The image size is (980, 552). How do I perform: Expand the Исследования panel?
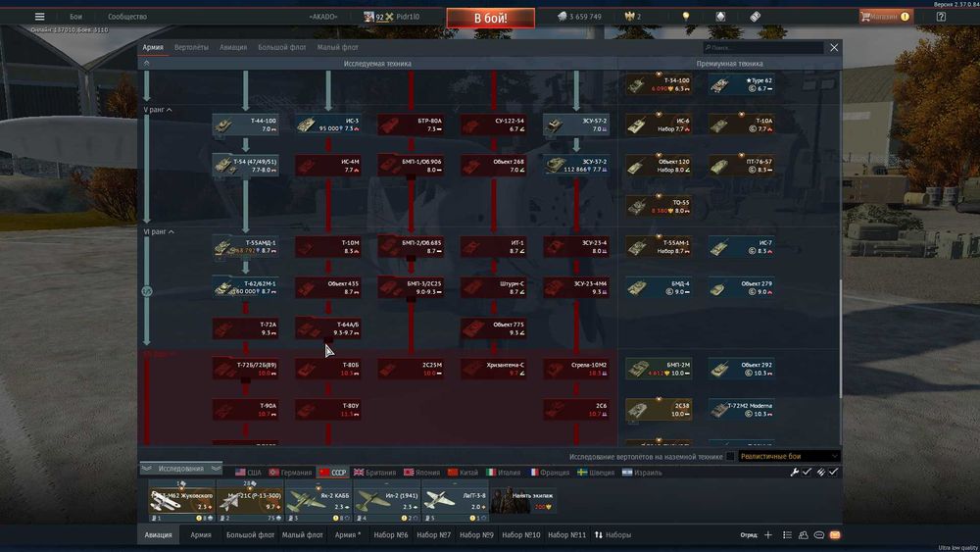pyautogui.click(x=181, y=469)
